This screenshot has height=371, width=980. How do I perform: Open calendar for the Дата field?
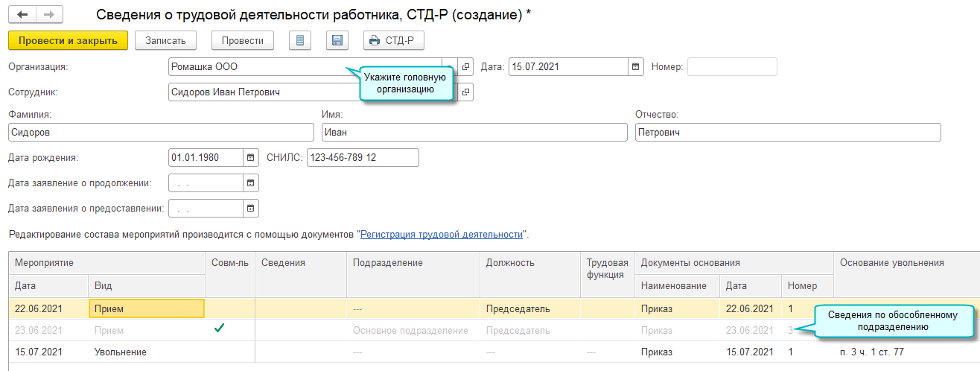coord(636,67)
